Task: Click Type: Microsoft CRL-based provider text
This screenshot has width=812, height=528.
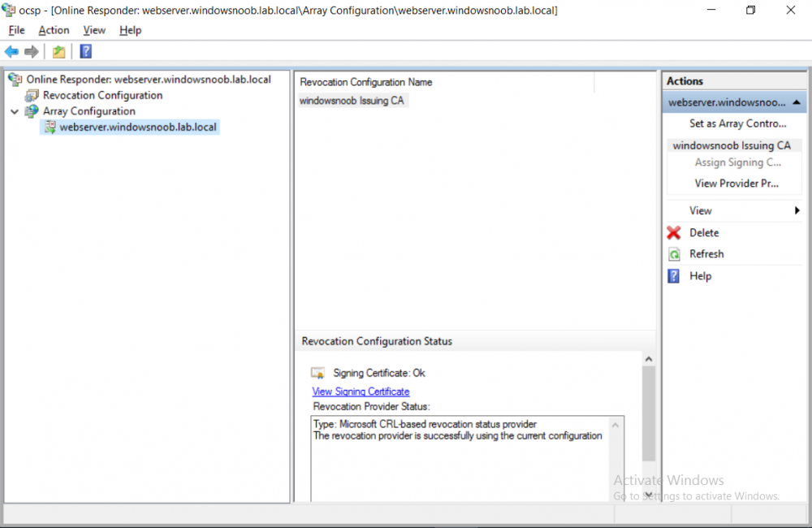Action: tap(425, 424)
